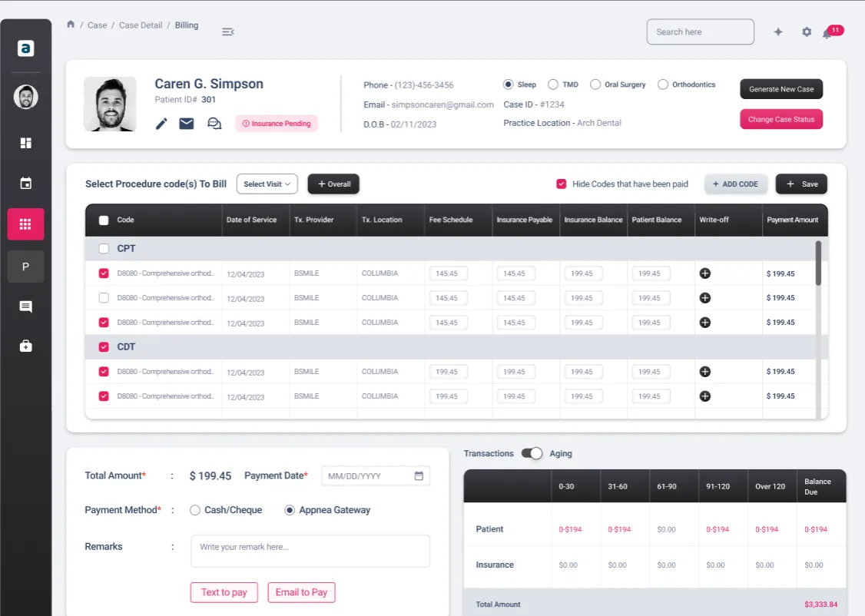The width and height of the screenshot is (865, 616).
Task: Select Cash/Cheque payment method
Action: 194,510
